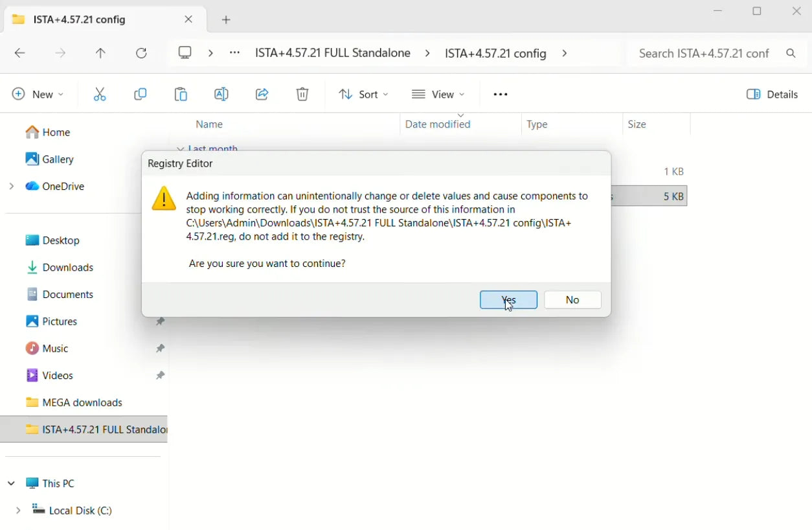The width and height of the screenshot is (812, 530).
Task: Click the Paste clipboard icon
Action: pos(181,95)
